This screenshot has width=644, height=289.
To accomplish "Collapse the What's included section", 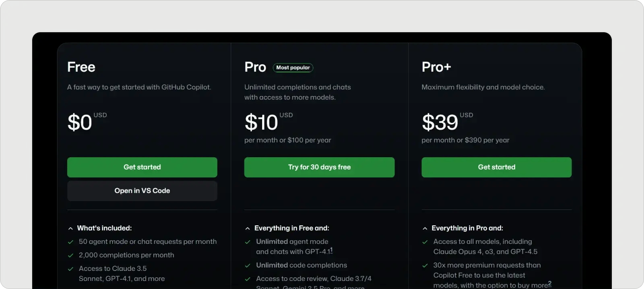I will coord(71,228).
